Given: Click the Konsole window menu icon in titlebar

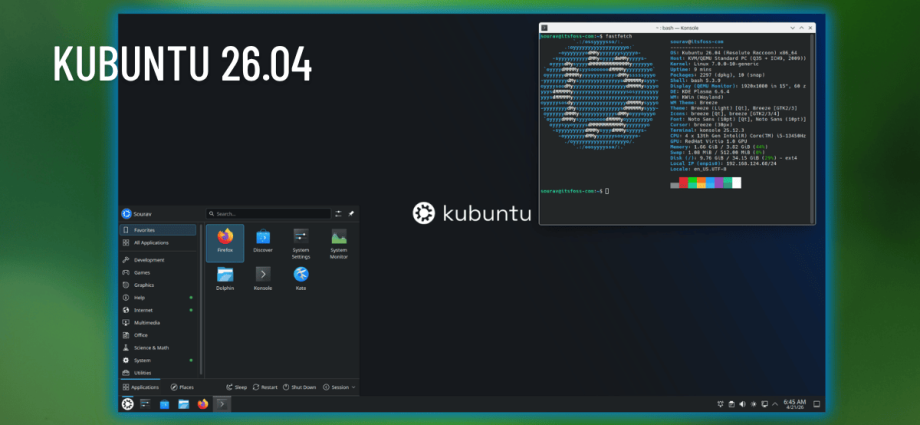Looking at the screenshot, I should point(544,28).
